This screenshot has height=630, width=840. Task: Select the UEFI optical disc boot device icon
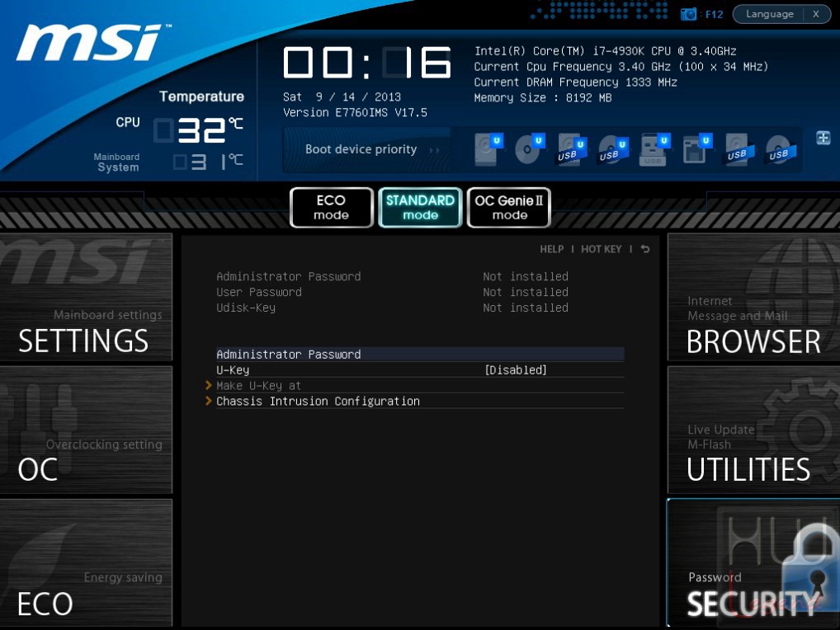coord(530,148)
